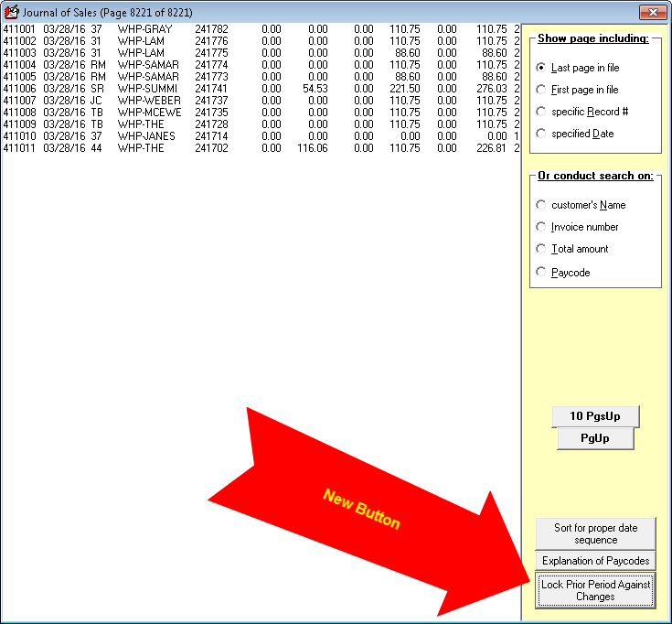Viewport: 672px width, 624px height.
Task: Choose the 'First page in file' radio button
Action: 541,90
